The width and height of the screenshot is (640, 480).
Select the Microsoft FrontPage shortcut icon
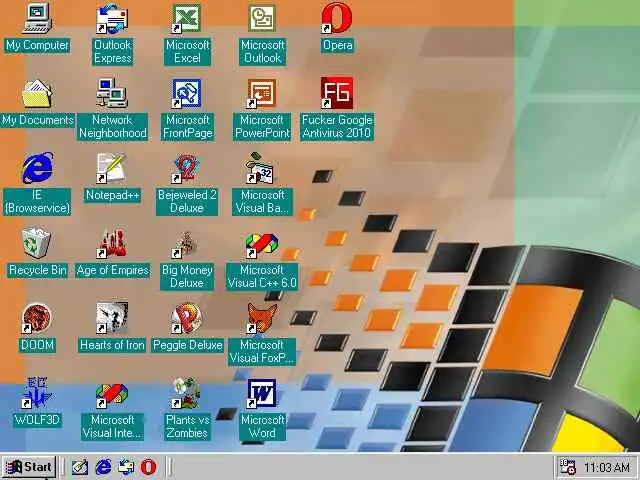186,93
